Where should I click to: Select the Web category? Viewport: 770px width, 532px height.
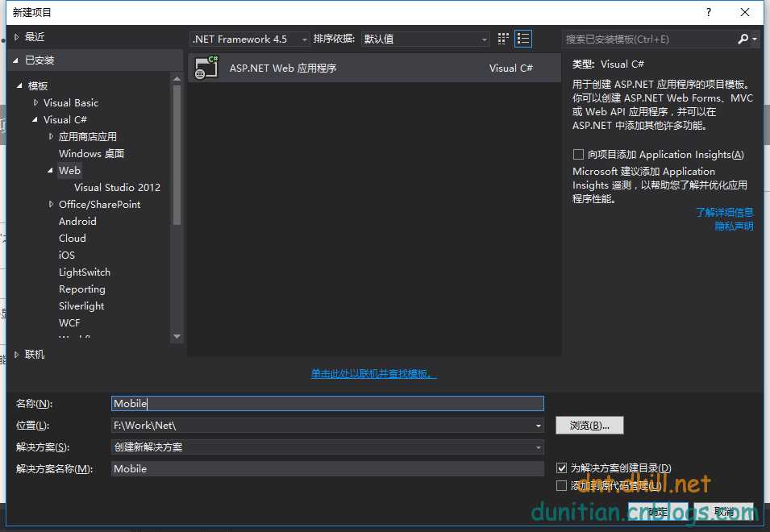(x=69, y=170)
